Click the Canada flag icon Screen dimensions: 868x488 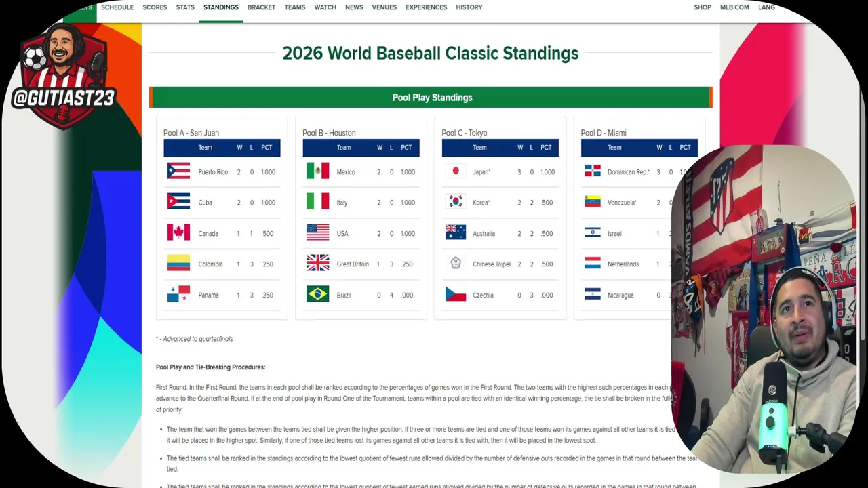[178, 232]
